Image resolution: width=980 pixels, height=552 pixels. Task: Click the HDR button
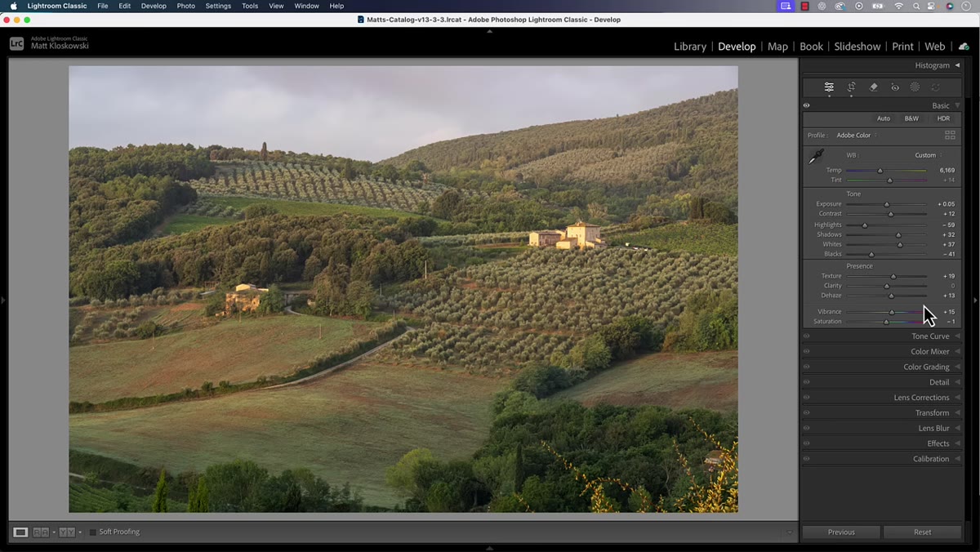tap(943, 118)
